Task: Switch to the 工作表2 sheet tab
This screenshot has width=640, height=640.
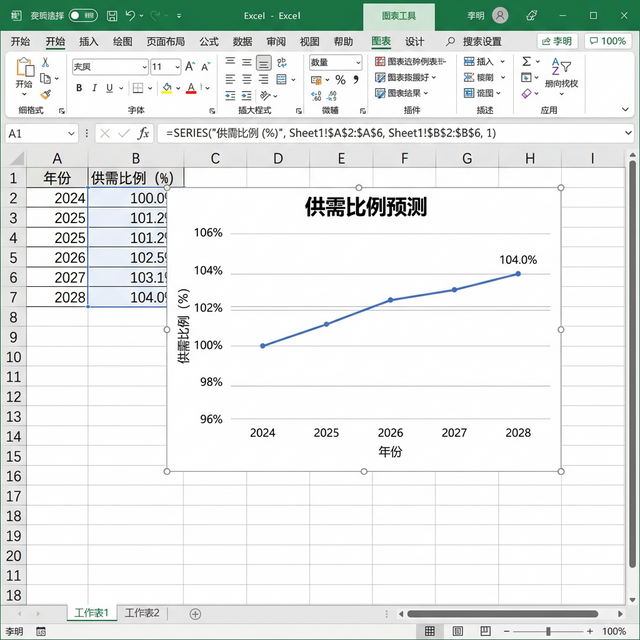Action: [141, 613]
